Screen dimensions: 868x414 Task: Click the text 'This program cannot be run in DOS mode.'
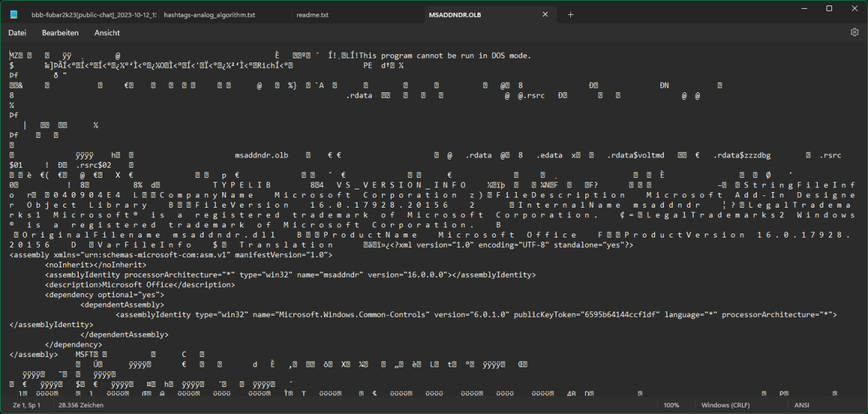pyautogui.click(x=446, y=56)
